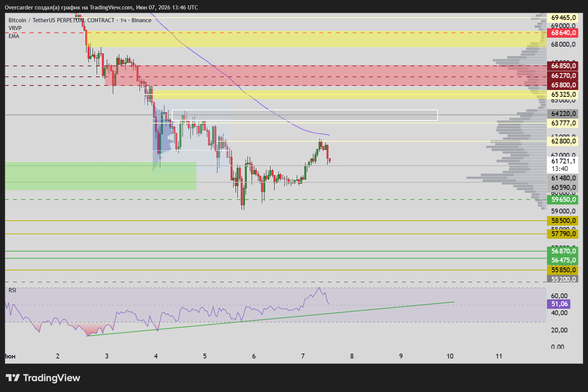588x392 pixels.
Task: Select the red resistance zone rectangle
Action: 326,75
